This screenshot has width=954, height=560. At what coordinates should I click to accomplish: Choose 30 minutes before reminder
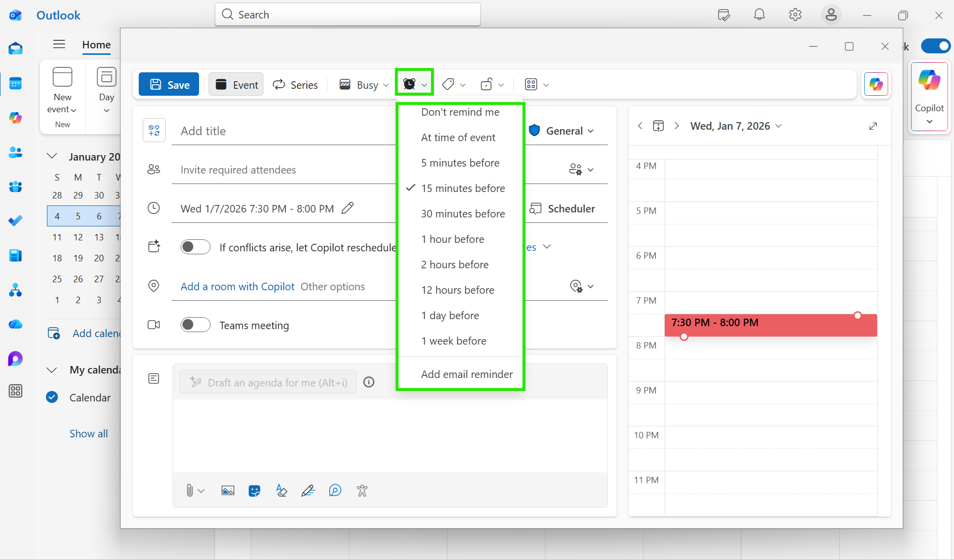tap(460, 213)
